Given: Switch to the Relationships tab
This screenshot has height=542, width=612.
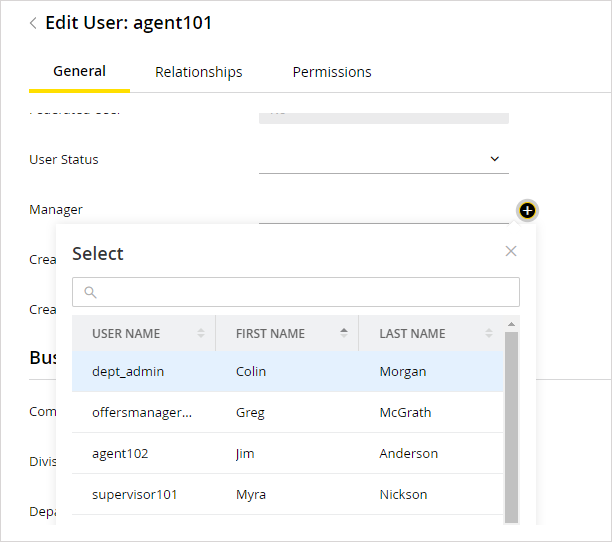Looking at the screenshot, I should point(199,72).
